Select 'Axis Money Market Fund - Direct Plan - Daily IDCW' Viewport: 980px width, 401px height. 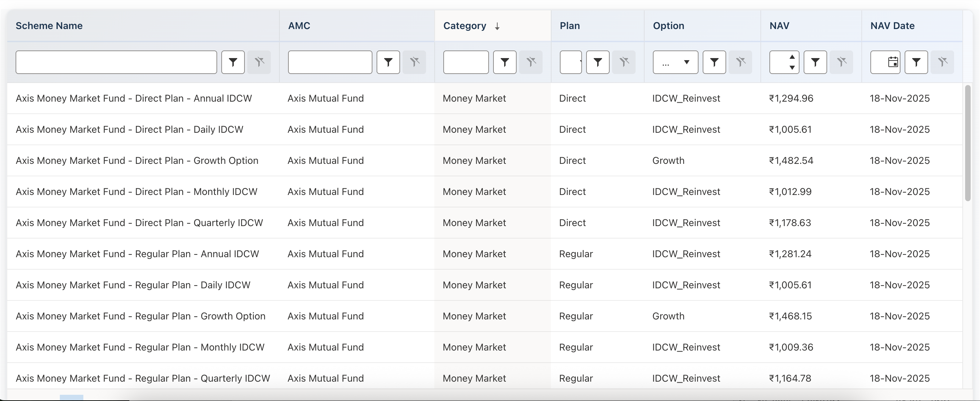129,129
